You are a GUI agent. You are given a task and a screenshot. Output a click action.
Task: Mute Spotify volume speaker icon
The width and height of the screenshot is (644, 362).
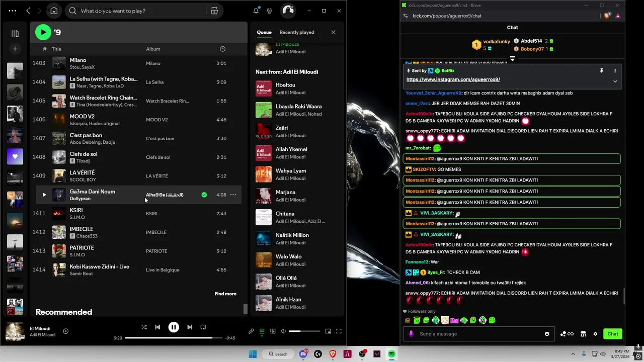point(283,331)
